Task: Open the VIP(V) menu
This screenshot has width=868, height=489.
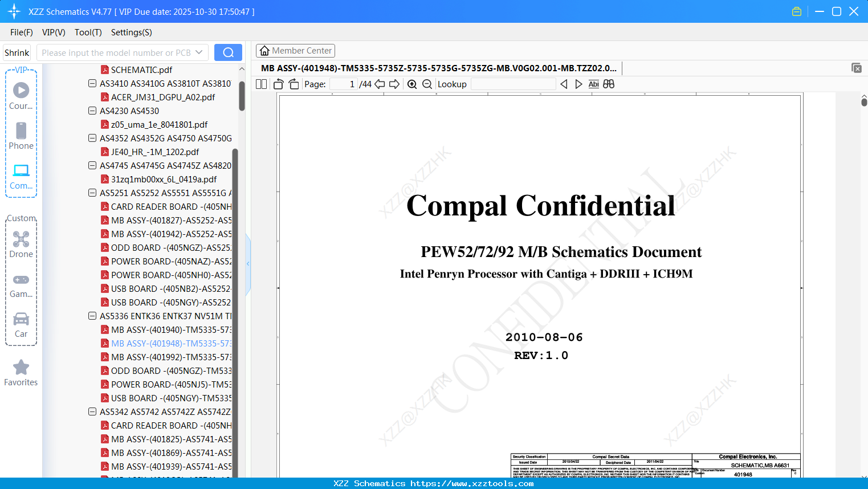Action: coord(54,32)
